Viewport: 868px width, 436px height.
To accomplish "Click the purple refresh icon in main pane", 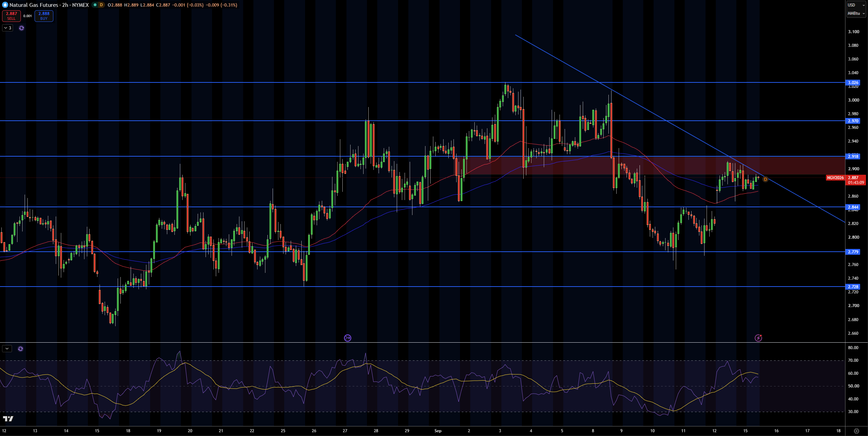I will coord(22,28).
